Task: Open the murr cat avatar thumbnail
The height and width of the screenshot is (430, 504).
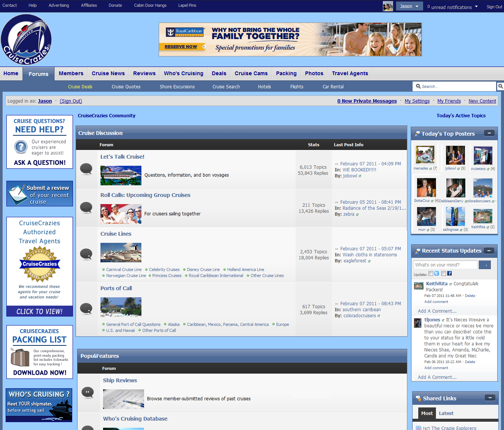Action: (x=427, y=216)
